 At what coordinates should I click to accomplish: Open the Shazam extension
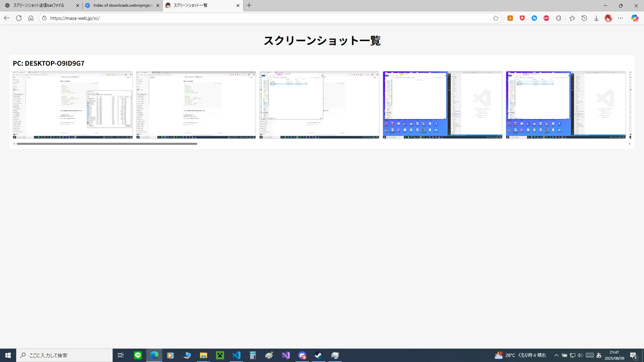point(534,18)
